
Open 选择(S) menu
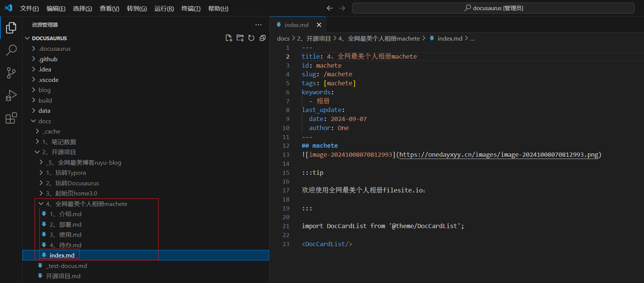82,8
